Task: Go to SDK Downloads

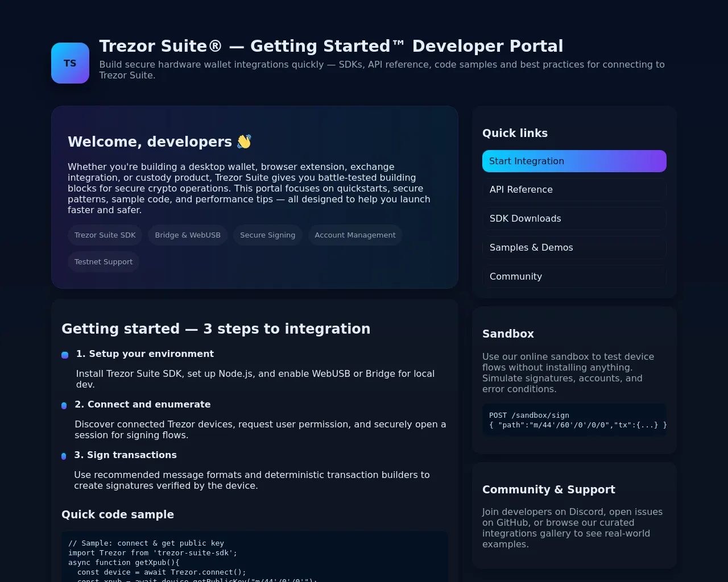Action: (x=574, y=219)
